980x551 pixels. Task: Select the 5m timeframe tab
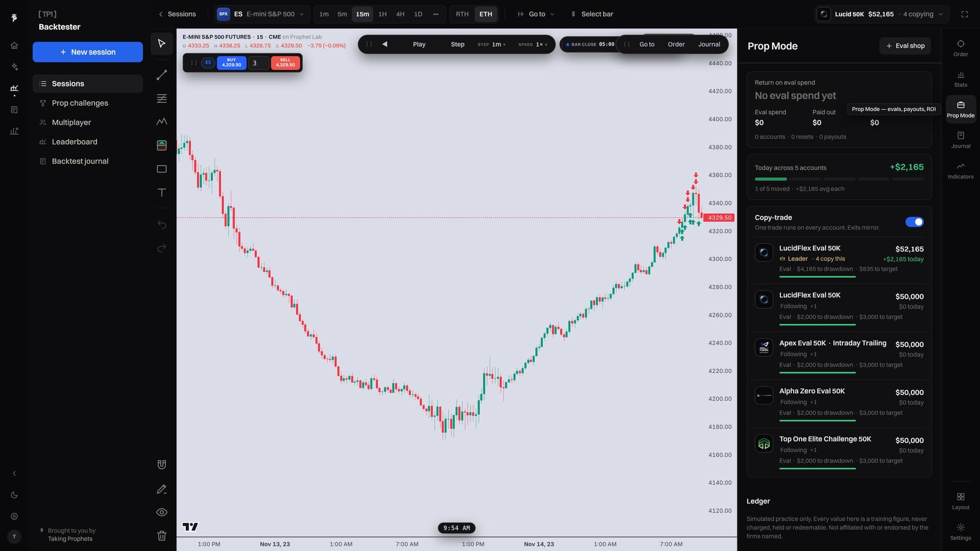pos(342,14)
